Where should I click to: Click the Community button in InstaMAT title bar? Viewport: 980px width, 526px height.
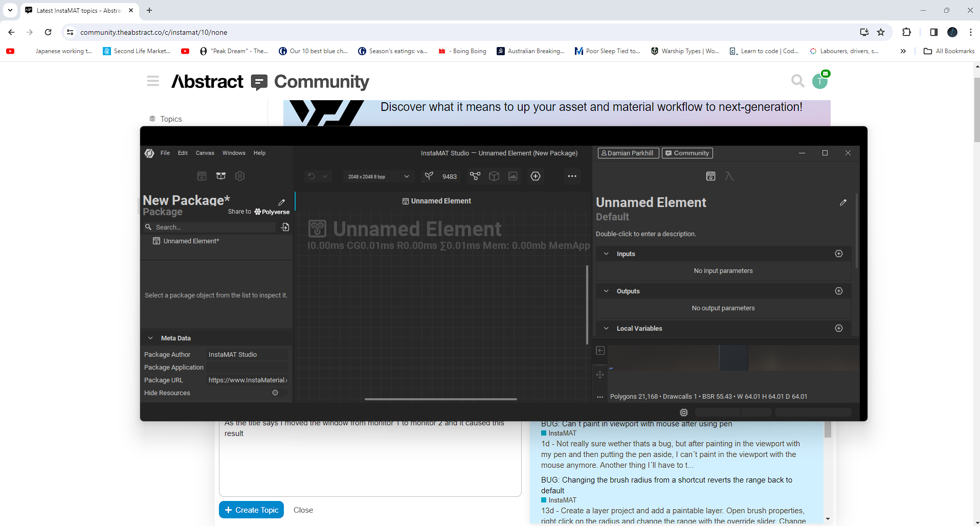[x=687, y=153]
